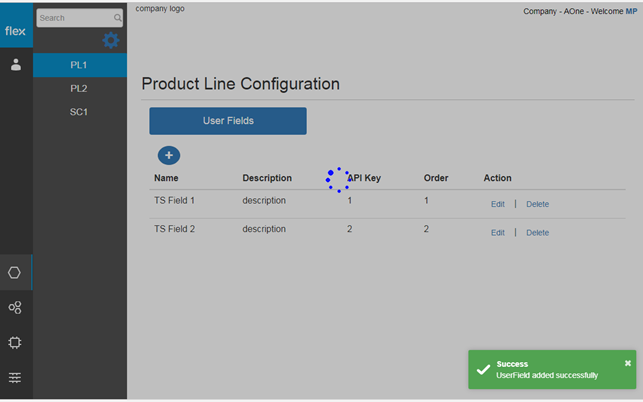The height and width of the screenshot is (402, 643).
Task: Open the sliders settings sidebar icon
Action: point(15,377)
